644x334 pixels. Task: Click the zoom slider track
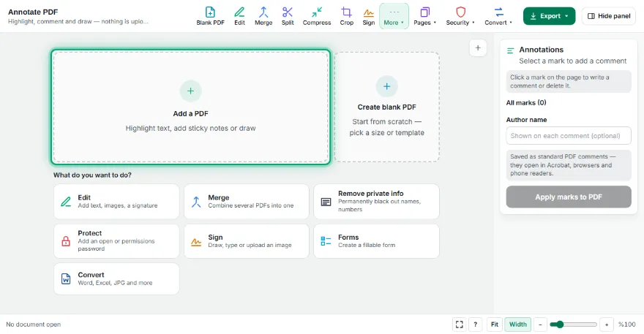[573, 324]
